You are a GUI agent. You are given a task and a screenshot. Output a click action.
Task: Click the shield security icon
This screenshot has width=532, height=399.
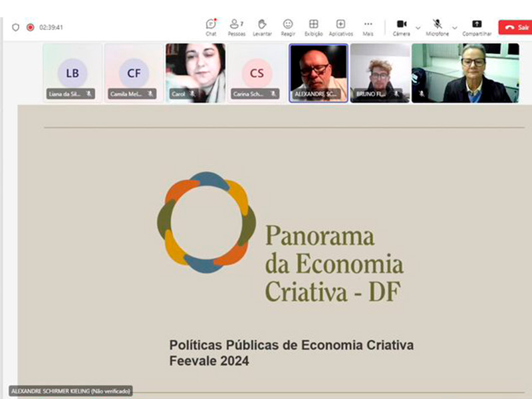(15, 27)
